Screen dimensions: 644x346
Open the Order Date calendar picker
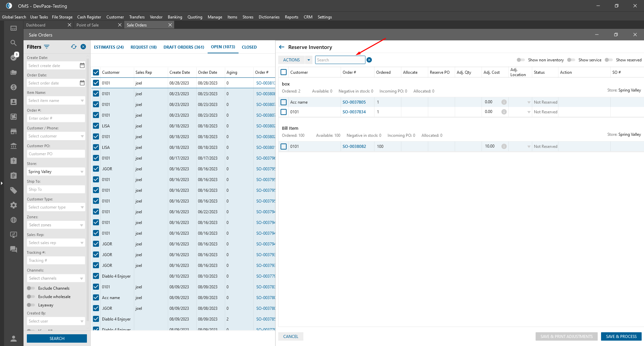82,83
